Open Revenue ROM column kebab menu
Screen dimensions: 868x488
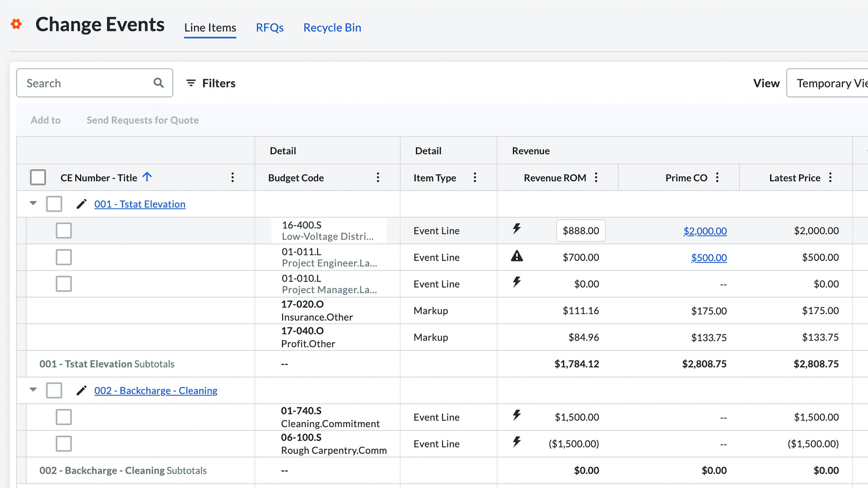(x=596, y=178)
